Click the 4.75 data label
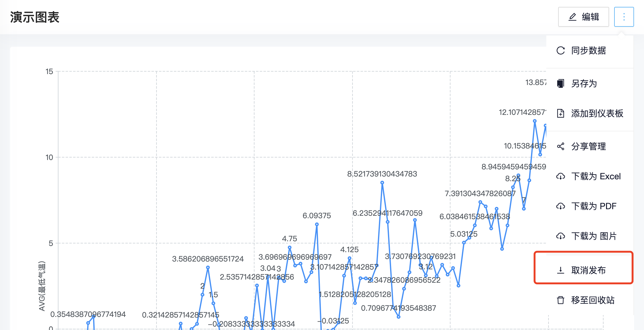The height and width of the screenshot is (330, 644). point(289,239)
